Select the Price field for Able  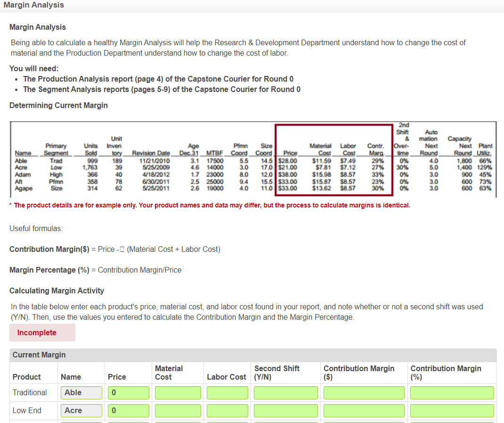pyautogui.click(x=128, y=392)
